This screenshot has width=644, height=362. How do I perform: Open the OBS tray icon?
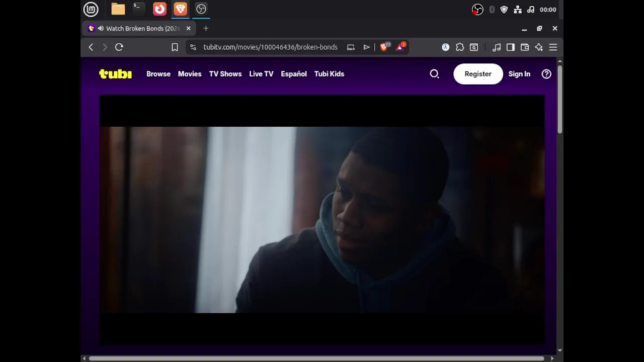click(x=477, y=10)
